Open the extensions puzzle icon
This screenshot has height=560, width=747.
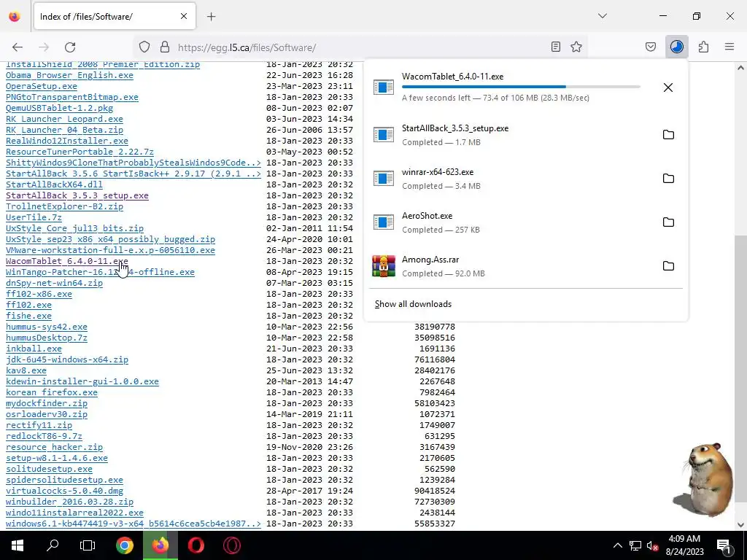click(704, 47)
